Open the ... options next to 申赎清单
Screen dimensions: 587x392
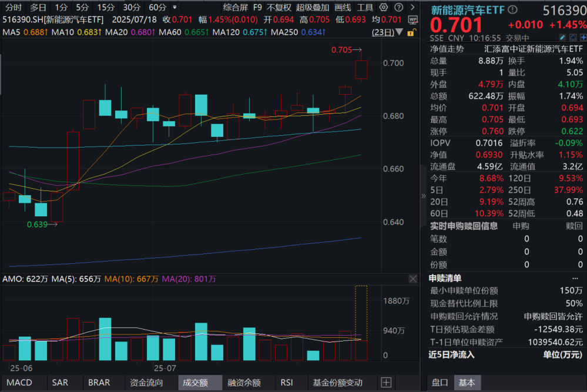[576, 277]
